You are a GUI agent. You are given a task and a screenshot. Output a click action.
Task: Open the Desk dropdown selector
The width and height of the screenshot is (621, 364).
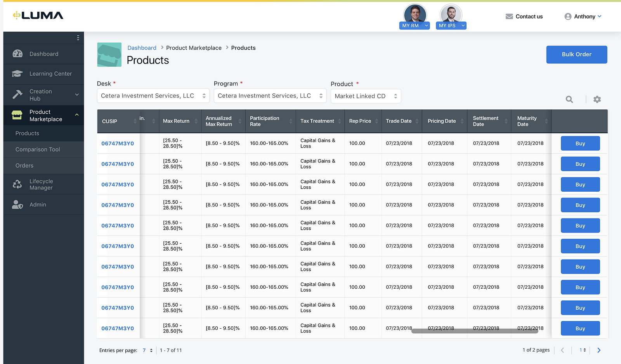[153, 96]
